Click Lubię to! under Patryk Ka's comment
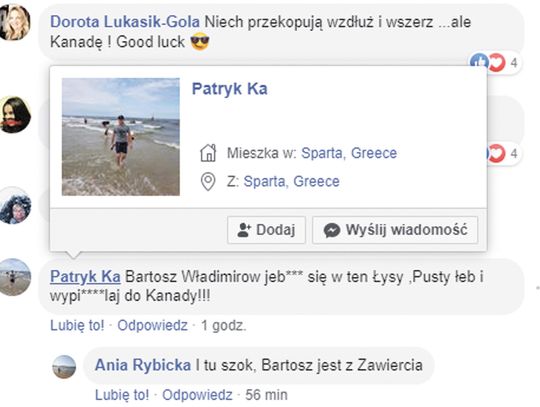540x407 pixels. click(77, 325)
